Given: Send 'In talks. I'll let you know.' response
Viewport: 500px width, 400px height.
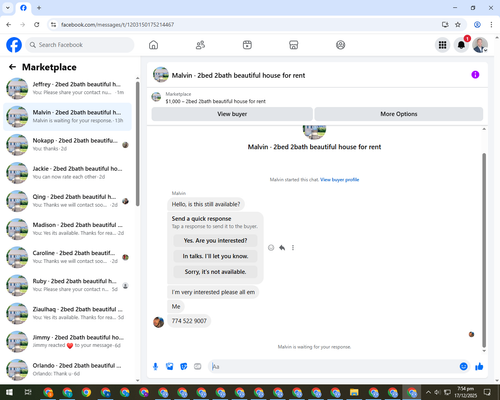Looking at the screenshot, I should click(x=215, y=256).
